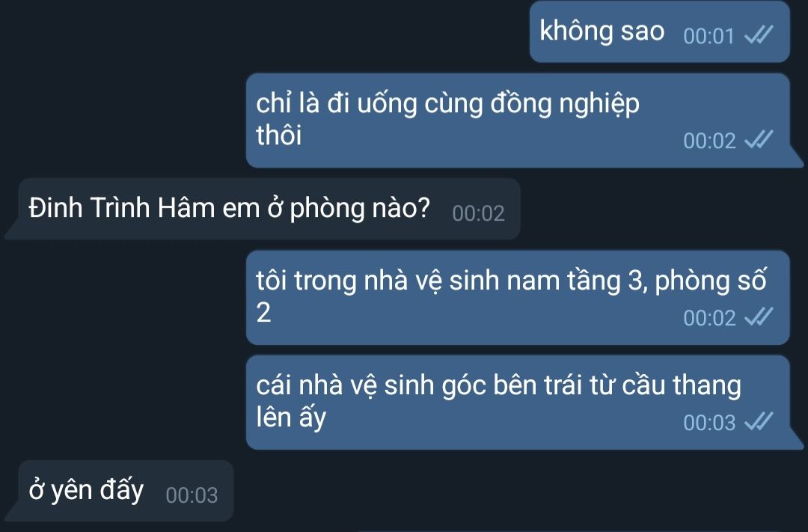Select the incoming "ở yên đấy" message
808x532 pixels.
point(126,491)
